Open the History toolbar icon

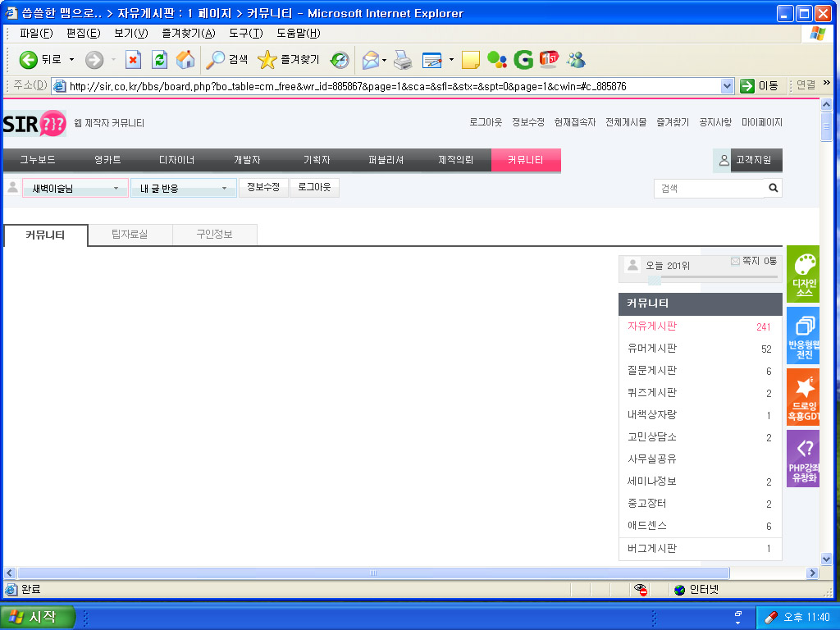click(340, 60)
